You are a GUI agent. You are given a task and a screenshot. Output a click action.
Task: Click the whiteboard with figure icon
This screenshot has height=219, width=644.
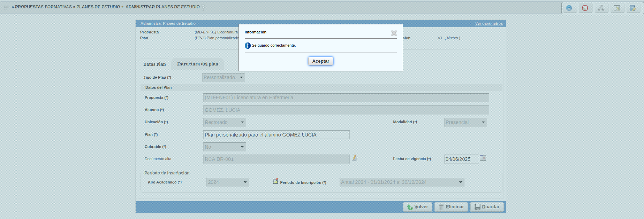617,8
